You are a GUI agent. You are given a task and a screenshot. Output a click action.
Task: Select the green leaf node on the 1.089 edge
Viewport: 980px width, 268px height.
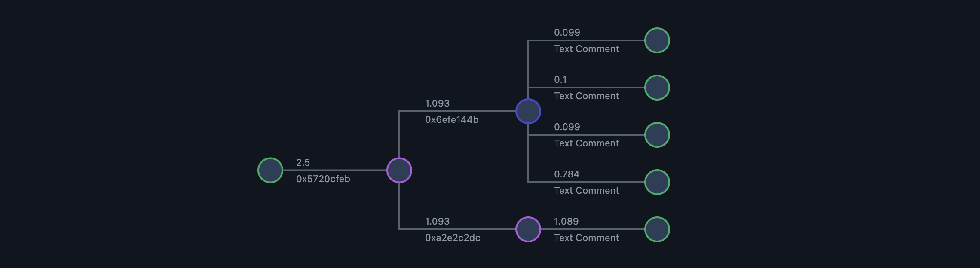point(657,229)
